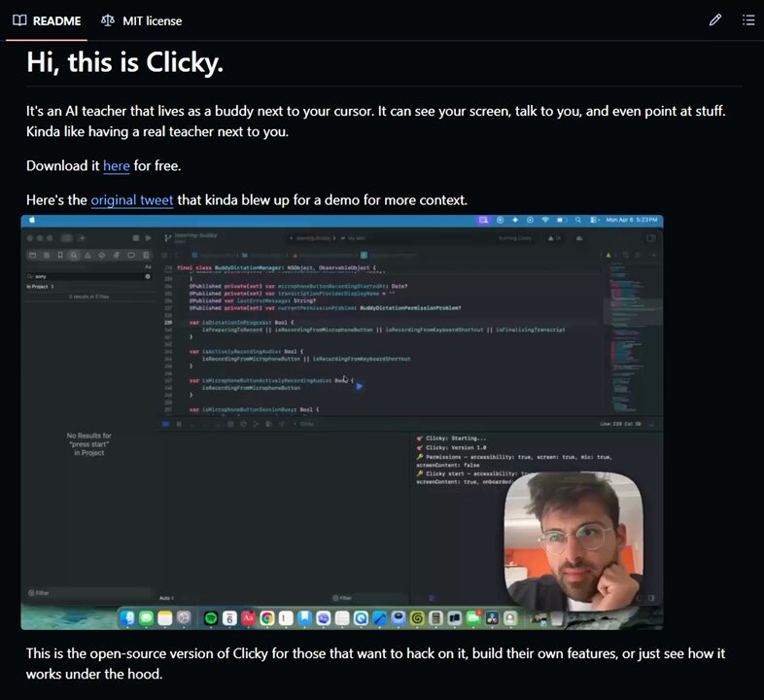Click the "No Results for press start" message

88,443
